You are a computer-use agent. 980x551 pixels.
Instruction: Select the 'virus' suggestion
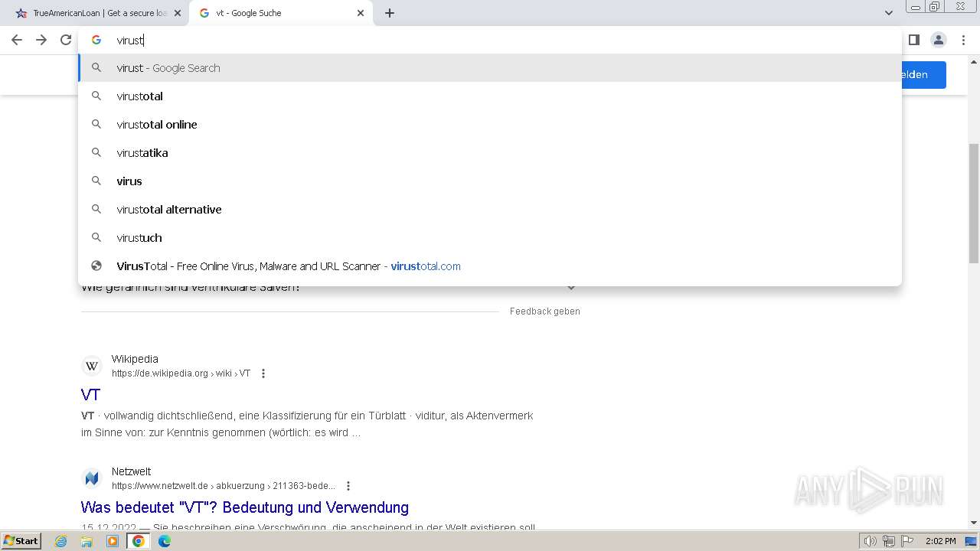[490, 181]
